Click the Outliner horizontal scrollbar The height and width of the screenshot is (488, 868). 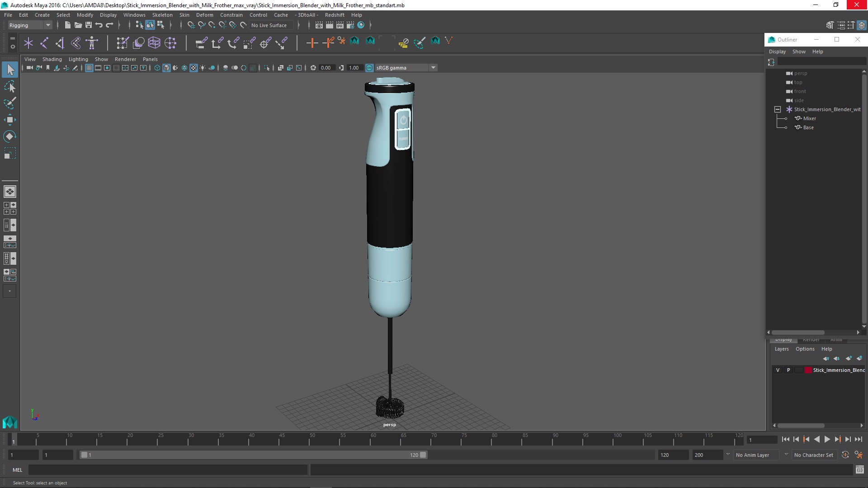798,332
